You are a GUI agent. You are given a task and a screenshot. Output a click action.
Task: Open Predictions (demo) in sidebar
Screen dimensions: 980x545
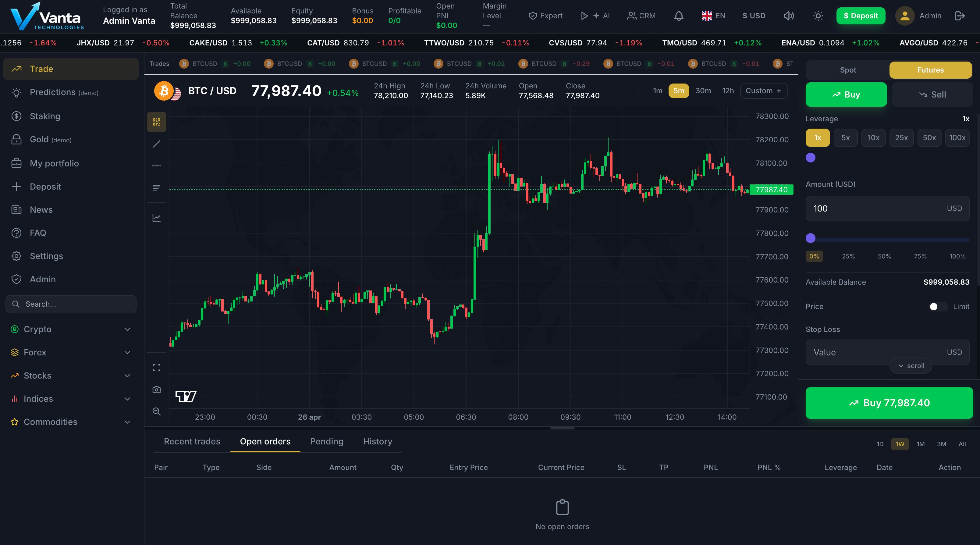(71, 92)
